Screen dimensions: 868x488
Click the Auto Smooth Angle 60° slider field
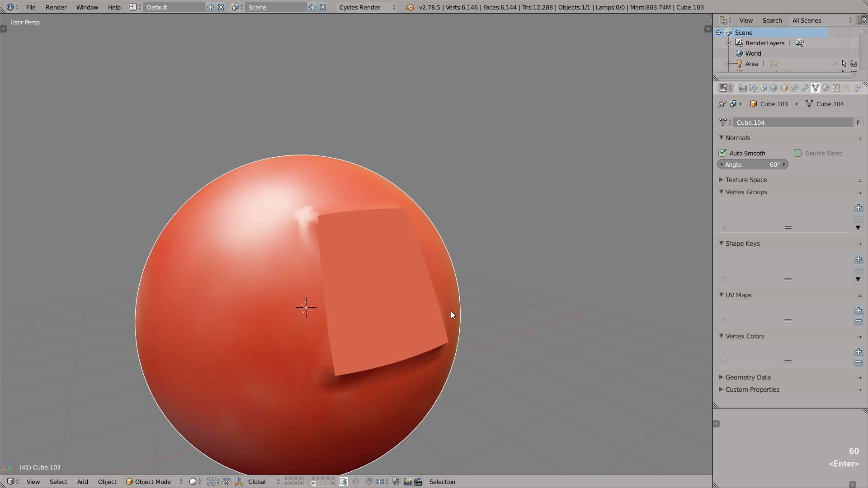point(753,164)
